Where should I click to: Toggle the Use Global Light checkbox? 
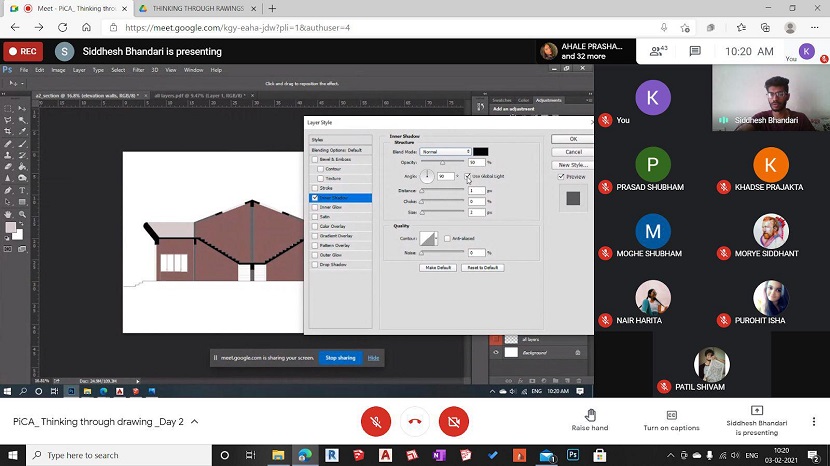(467, 176)
